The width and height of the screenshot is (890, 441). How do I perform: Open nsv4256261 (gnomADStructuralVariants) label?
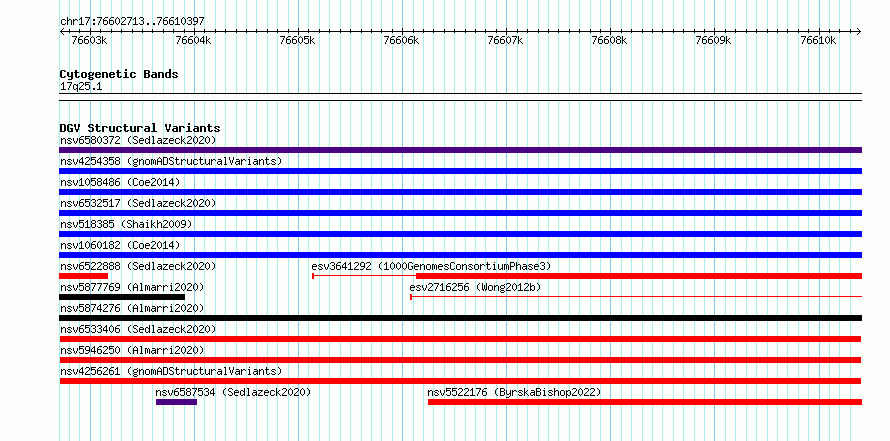171,371
